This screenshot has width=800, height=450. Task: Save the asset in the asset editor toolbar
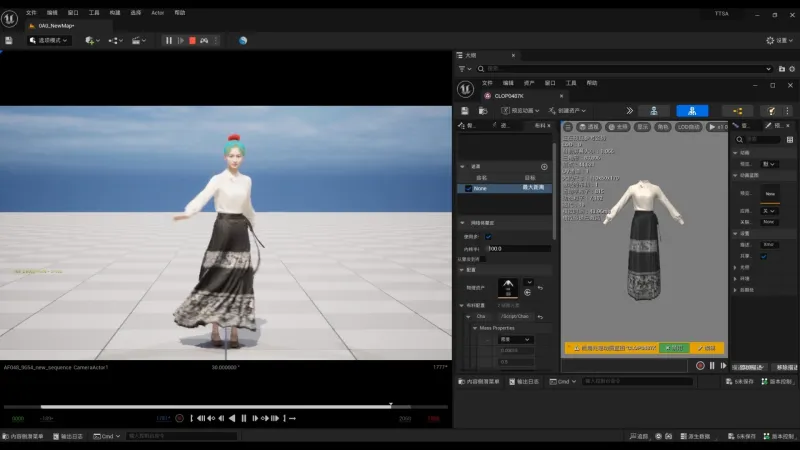464,110
